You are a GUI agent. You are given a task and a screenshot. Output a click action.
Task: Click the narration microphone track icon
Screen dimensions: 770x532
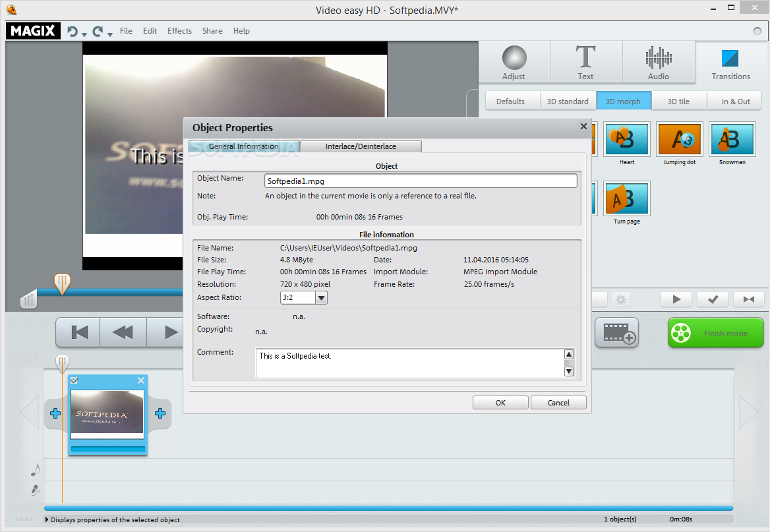[35, 490]
